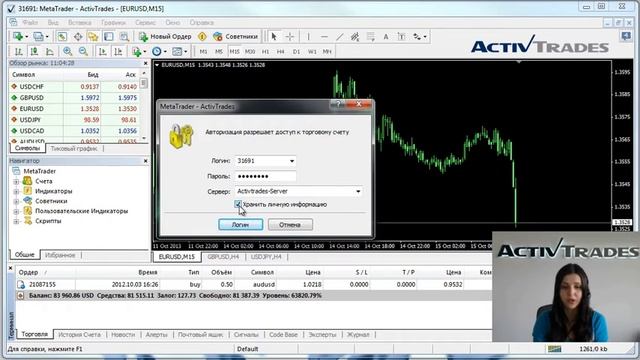Screen dimensions: 640x360
Task: Click the Пароль password field
Action: pyautogui.click(x=265, y=176)
